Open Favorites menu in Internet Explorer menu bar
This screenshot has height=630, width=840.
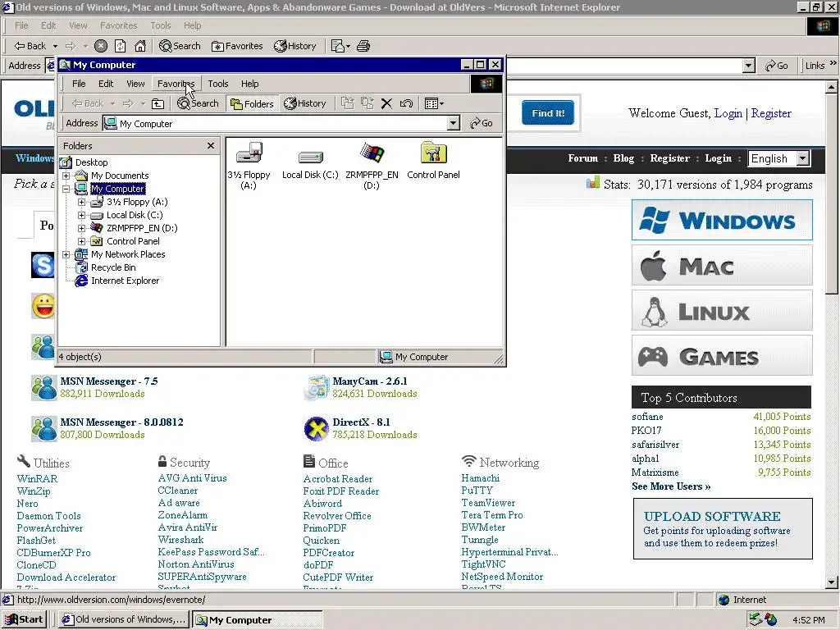118,25
